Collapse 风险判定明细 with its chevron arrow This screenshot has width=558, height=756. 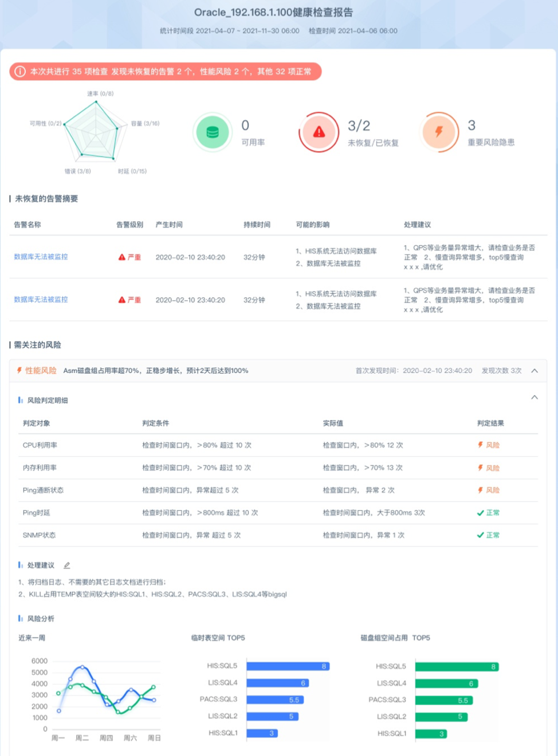[x=535, y=397]
